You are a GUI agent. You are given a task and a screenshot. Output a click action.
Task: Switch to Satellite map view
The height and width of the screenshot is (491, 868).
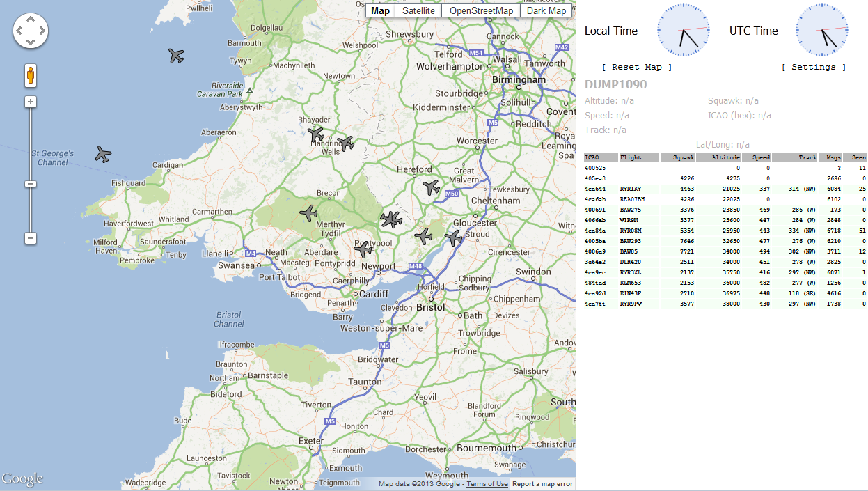(418, 10)
